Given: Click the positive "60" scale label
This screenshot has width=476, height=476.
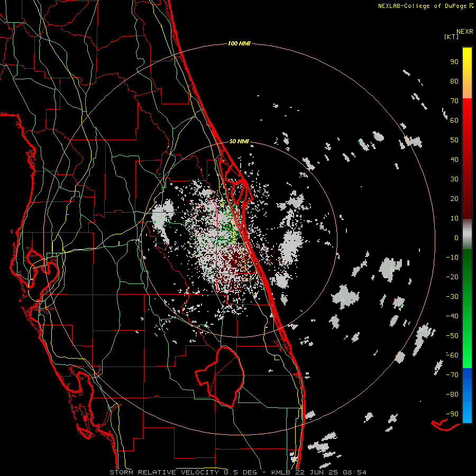Looking at the screenshot, I should click(x=454, y=120).
